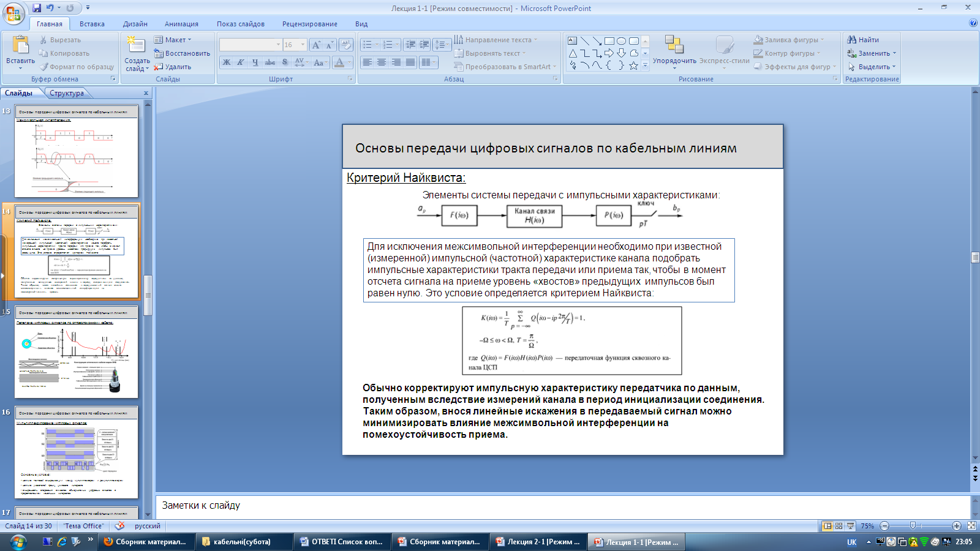Open the font name combo box
980x551 pixels.
point(250,45)
